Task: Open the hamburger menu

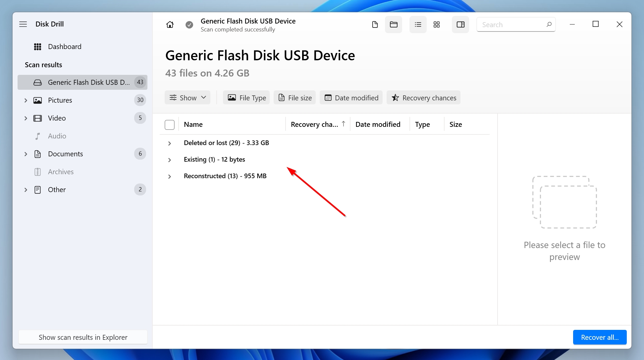Action: 23,24
